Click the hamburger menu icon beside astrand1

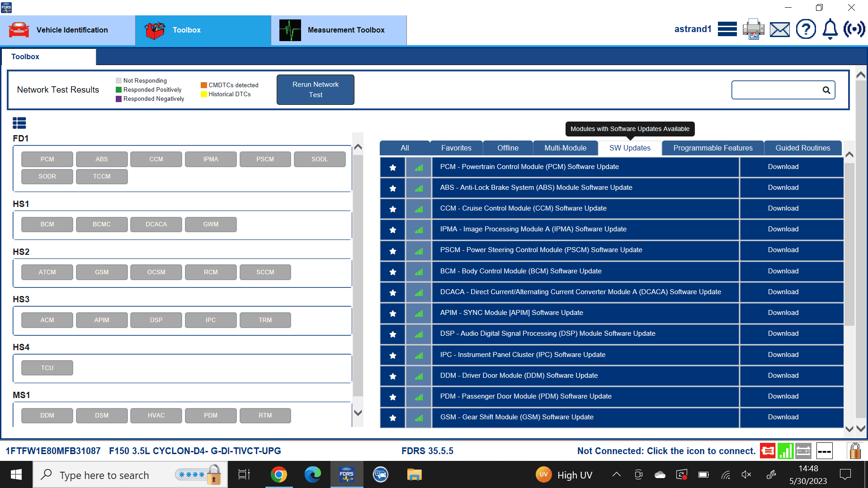coord(727,29)
